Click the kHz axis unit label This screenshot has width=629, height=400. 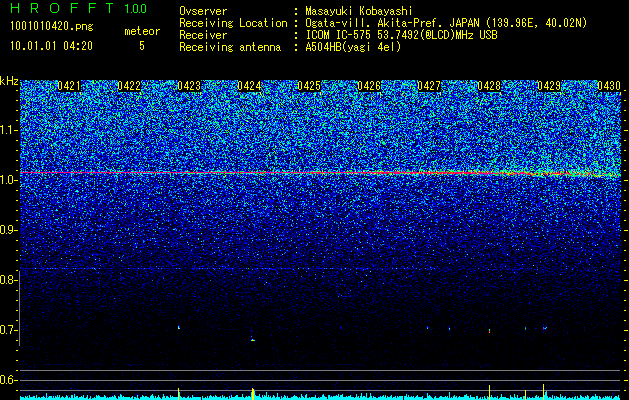coord(9,81)
